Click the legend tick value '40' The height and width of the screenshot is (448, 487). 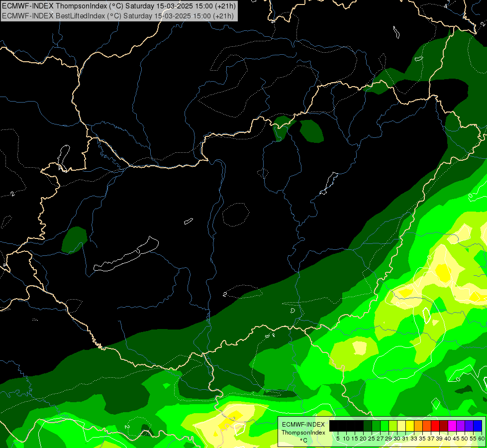coord(448,439)
